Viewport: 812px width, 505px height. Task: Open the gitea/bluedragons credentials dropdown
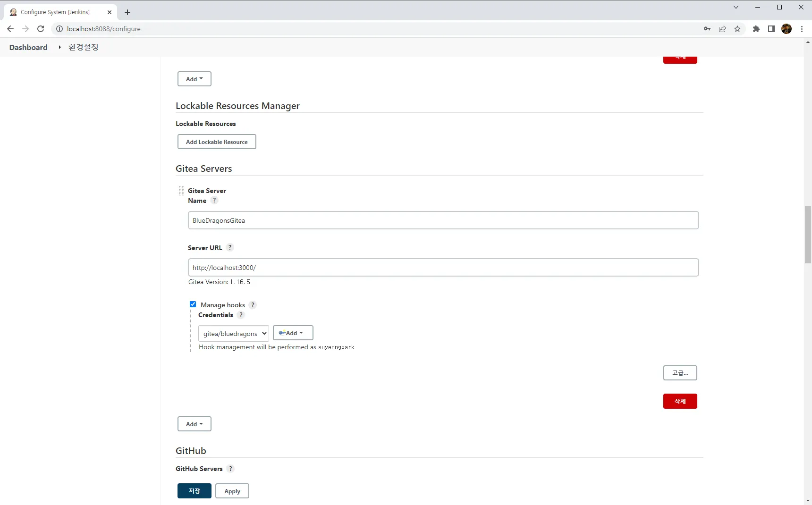pos(234,333)
